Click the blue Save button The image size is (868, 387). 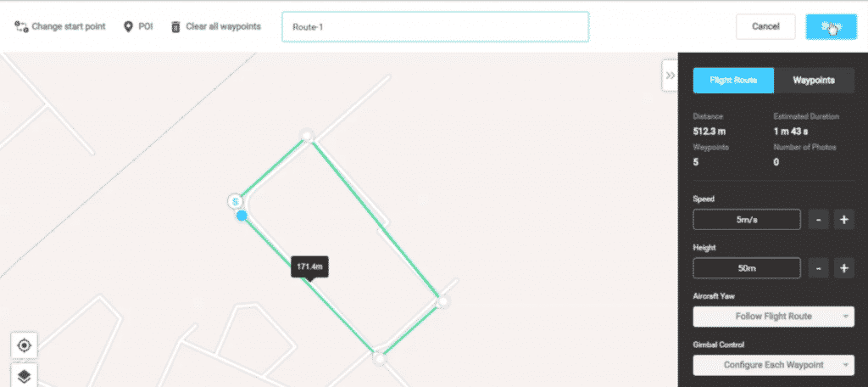pos(830,26)
